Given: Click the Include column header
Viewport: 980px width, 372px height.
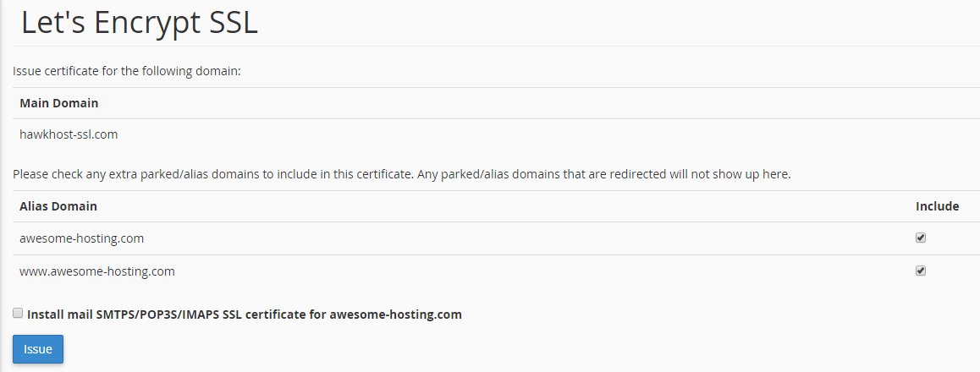Looking at the screenshot, I should 937,206.
